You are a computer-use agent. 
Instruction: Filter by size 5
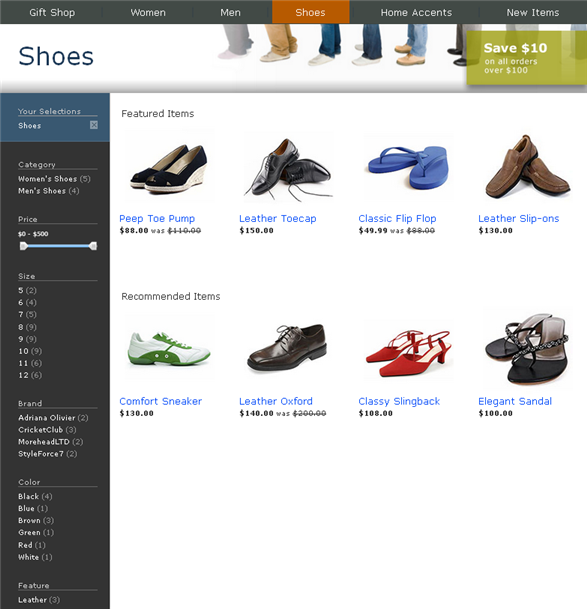tap(27, 291)
